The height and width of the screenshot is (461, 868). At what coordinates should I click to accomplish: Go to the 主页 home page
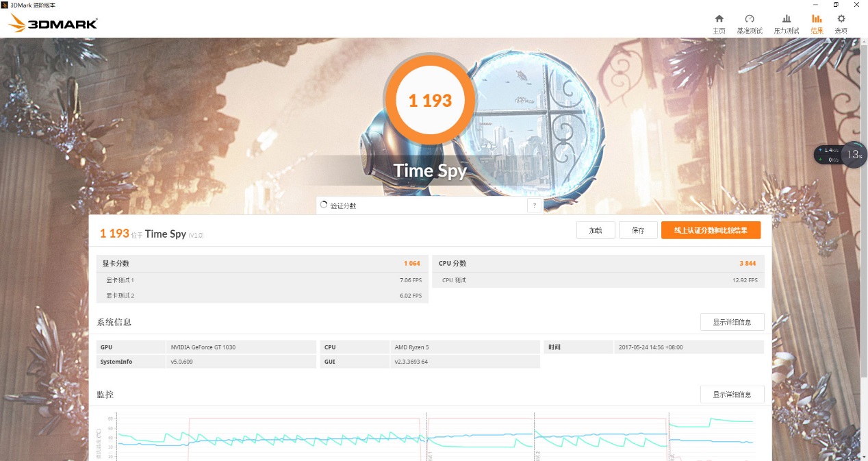pyautogui.click(x=719, y=24)
